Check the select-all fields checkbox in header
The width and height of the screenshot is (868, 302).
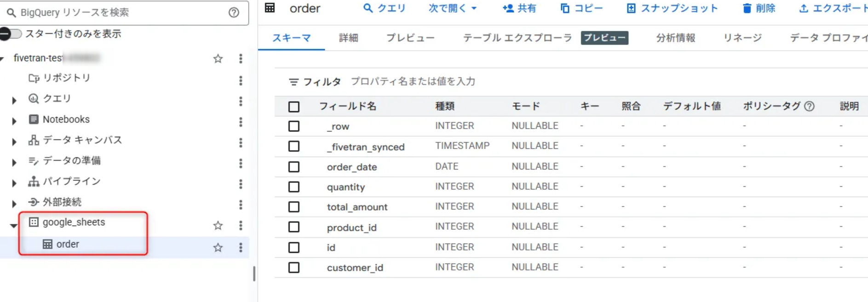click(294, 107)
